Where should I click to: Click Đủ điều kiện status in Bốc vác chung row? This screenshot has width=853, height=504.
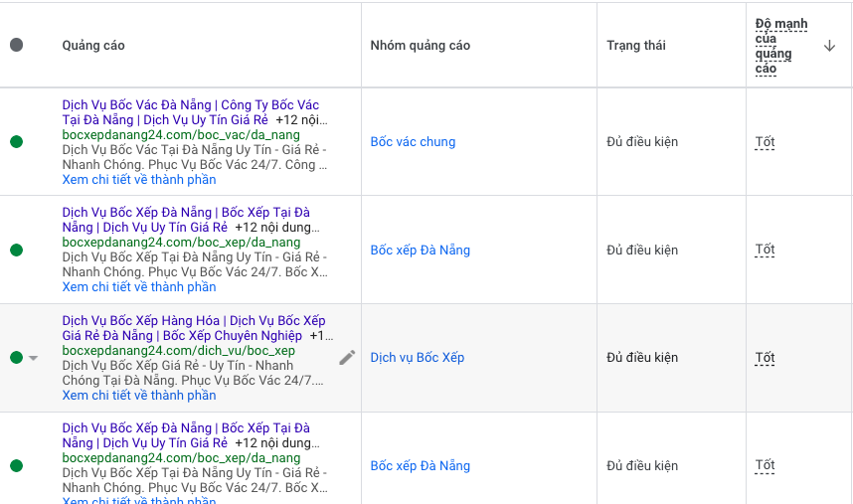pos(642,142)
